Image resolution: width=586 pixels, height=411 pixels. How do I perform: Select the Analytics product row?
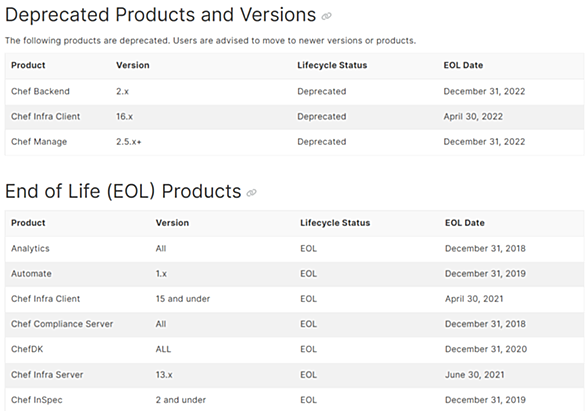294,249
